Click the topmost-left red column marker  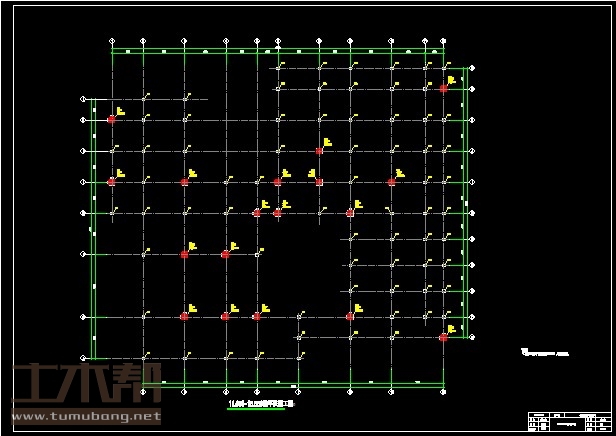click(112, 119)
